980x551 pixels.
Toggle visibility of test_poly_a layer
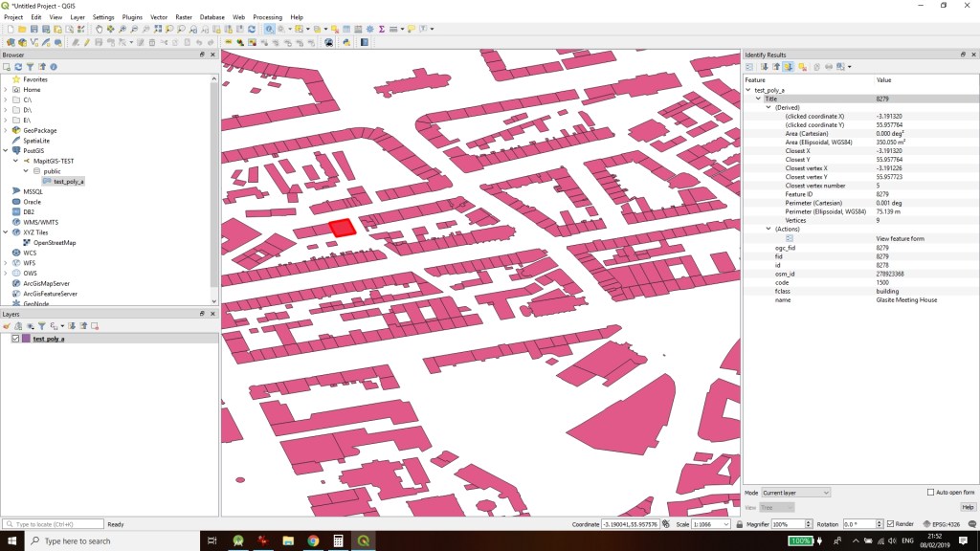click(15, 339)
